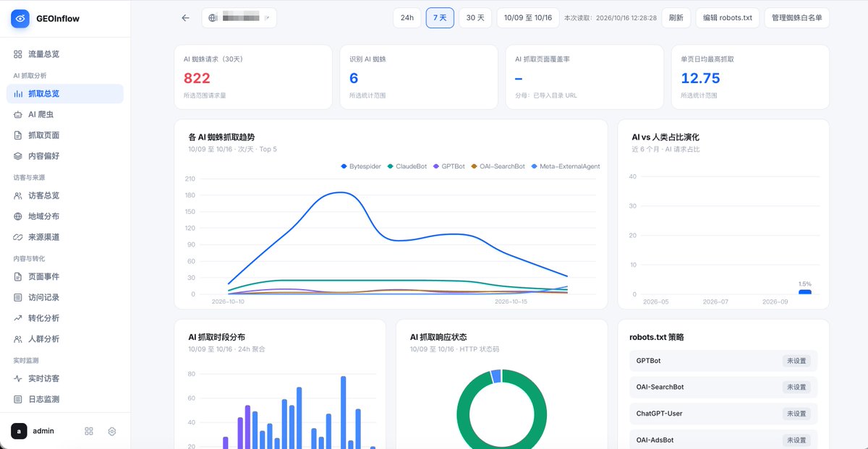868x449 pixels.
Task: Open OAI-AdsBot 未设置 policy setting
Action: (x=796, y=440)
